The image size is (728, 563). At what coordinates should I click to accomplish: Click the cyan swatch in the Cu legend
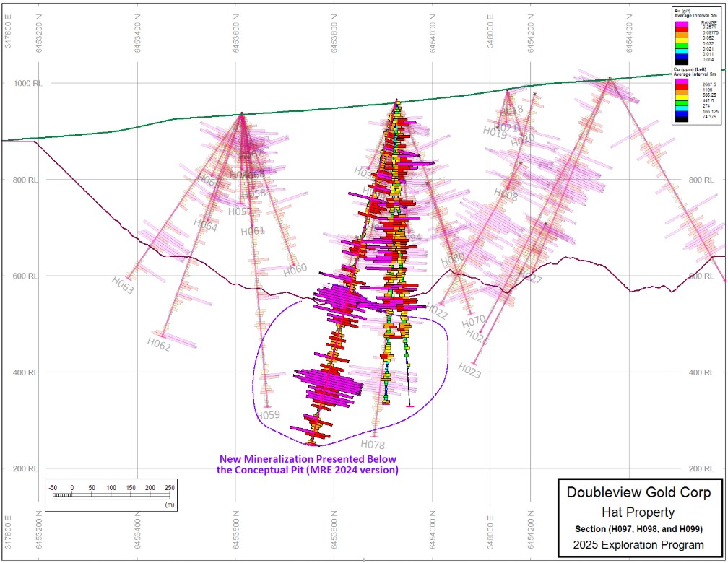[680, 108]
